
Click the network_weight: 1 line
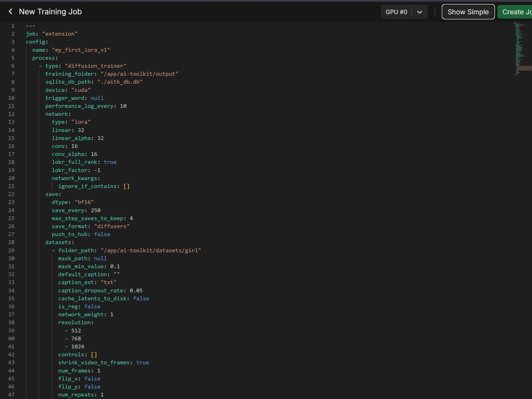click(x=86, y=314)
